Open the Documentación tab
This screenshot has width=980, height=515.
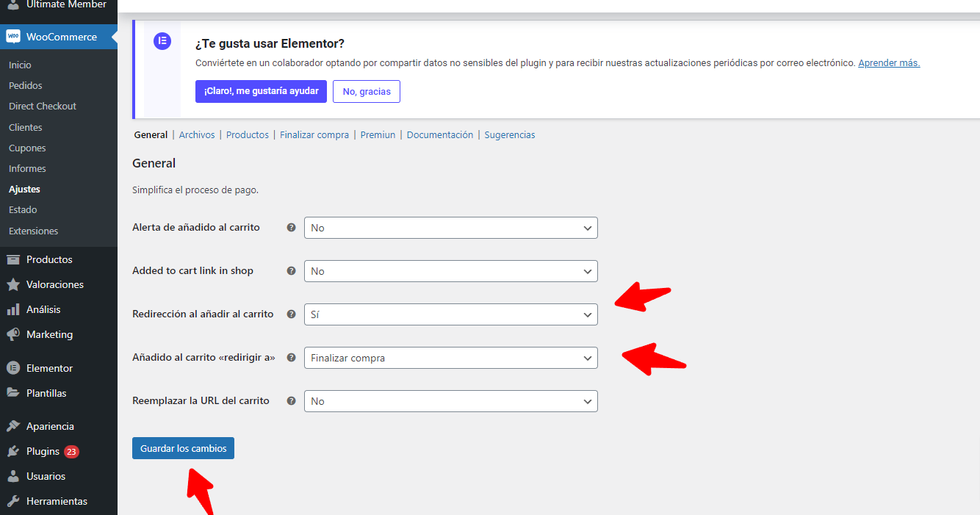point(440,135)
